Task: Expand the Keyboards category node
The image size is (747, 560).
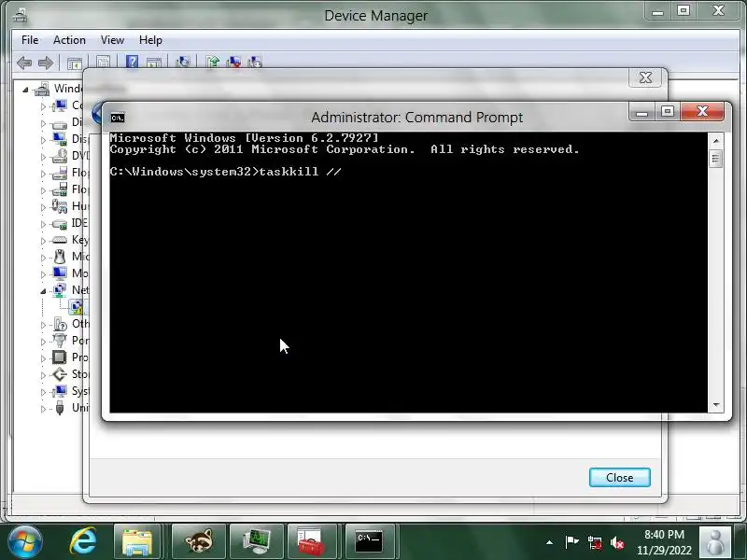Action: pos(43,241)
